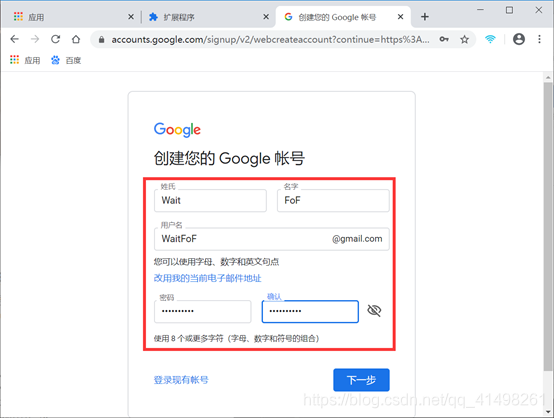Click the 下一步 button
The width and height of the screenshot is (554, 418).
click(x=361, y=380)
